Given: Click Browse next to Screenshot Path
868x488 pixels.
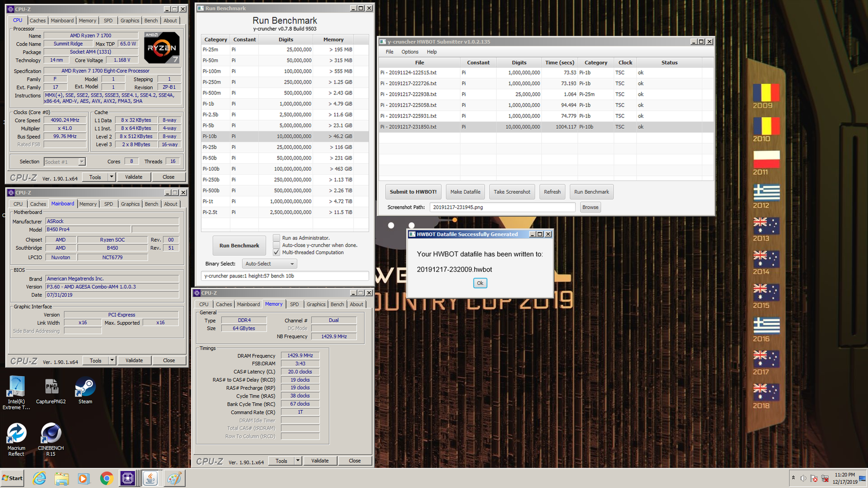Looking at the screenshot, I should click(x=590, y=207).
